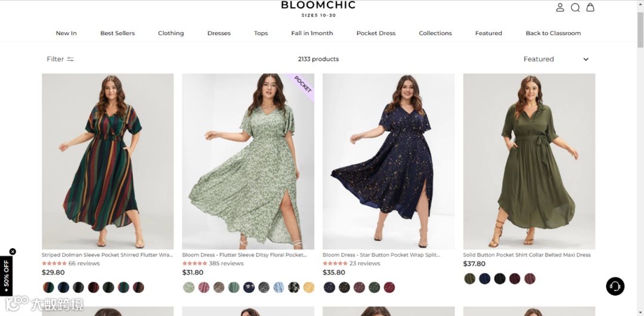Click the search magnifier icon

point(575,8)
